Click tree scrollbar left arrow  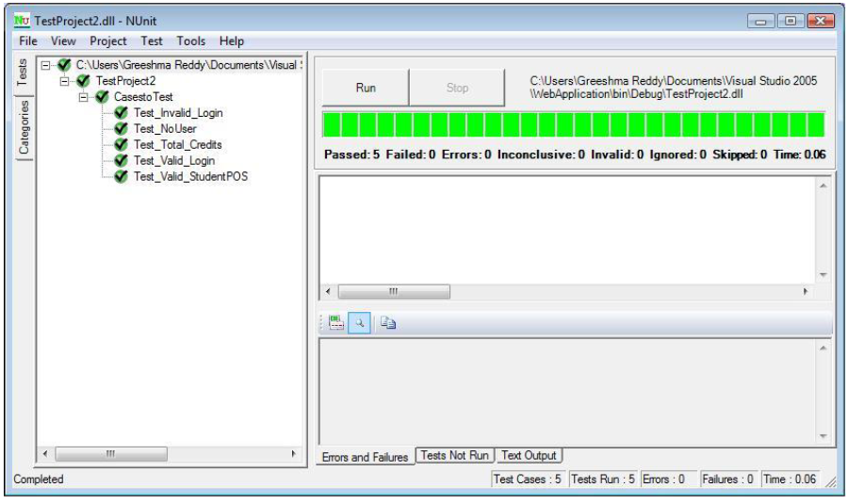(x=45, y=454)
